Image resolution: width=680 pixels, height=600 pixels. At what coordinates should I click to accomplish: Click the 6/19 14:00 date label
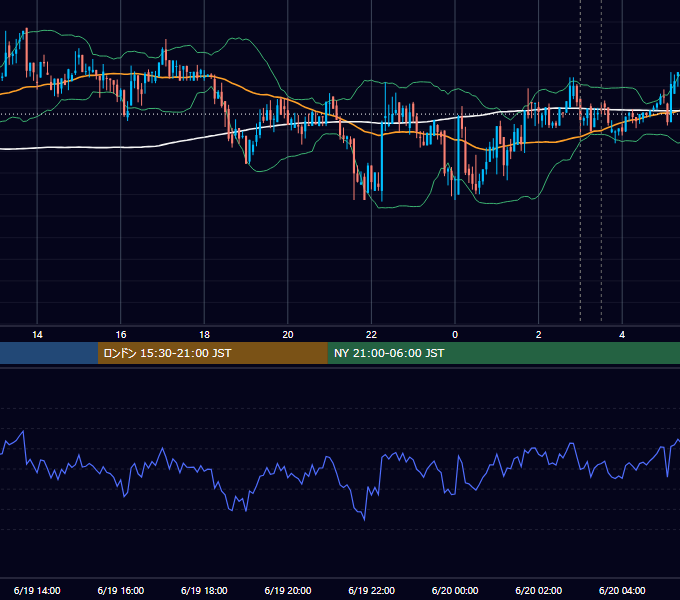(37, 590)
